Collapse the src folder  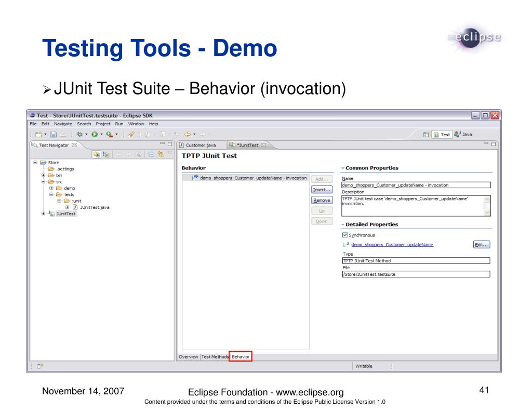coord(44,181)
